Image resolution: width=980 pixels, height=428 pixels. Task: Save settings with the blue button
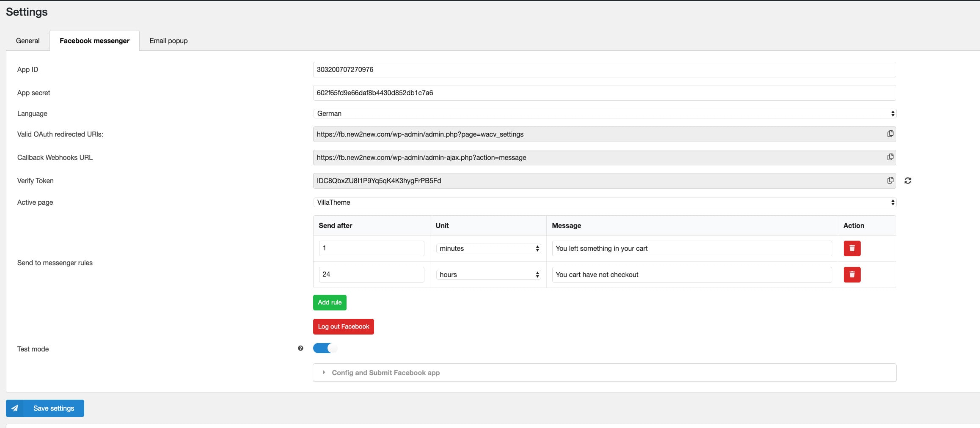point(45,408)
